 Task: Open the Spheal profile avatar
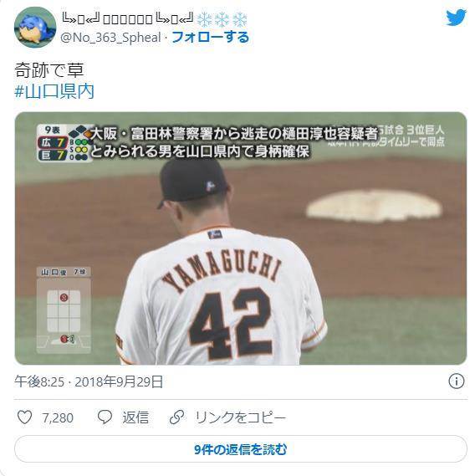pos(35,28)
